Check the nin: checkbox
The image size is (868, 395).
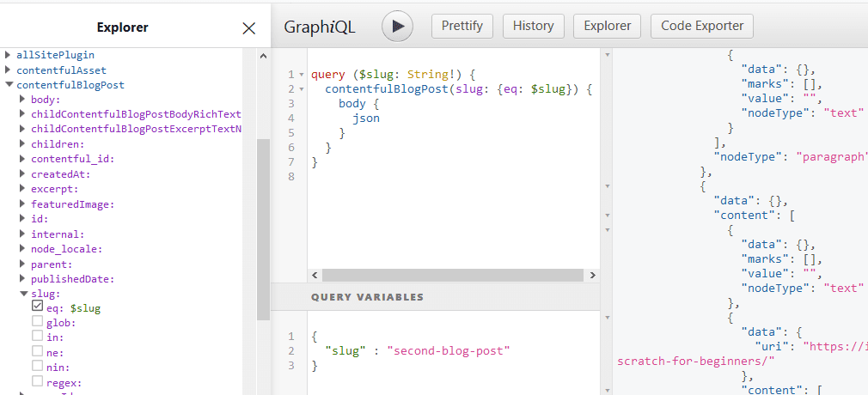(37, 366)
